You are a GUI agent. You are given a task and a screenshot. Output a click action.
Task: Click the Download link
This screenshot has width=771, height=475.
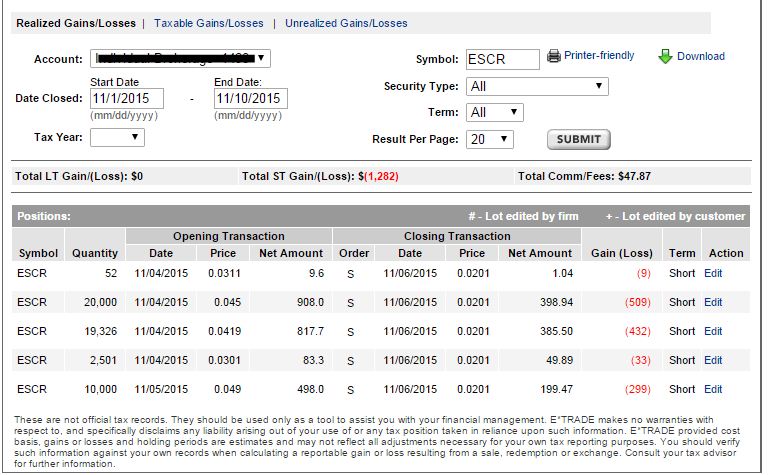[x=701, y=56]
